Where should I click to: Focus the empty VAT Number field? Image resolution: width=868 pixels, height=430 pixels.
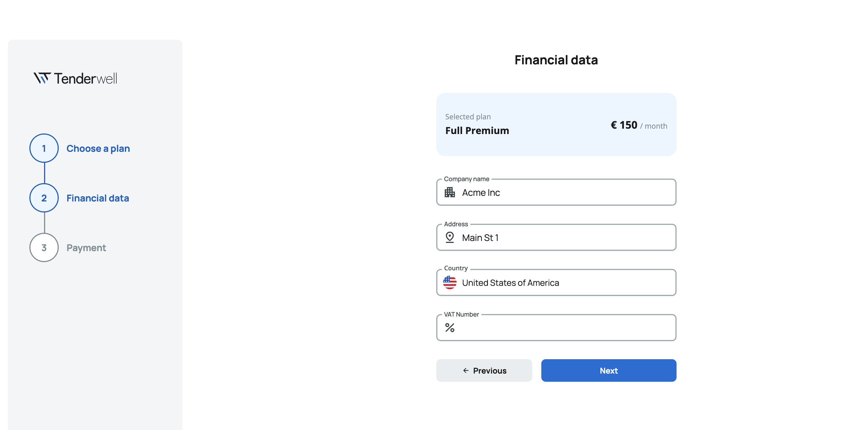[x=566, y=328]
